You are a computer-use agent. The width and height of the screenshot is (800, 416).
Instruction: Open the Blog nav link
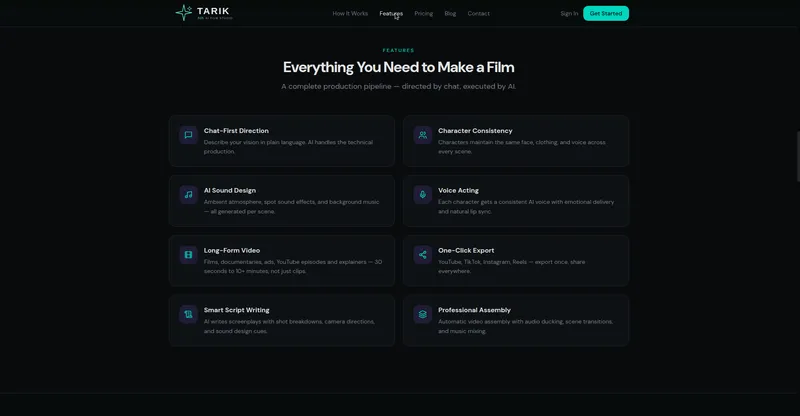450,14
